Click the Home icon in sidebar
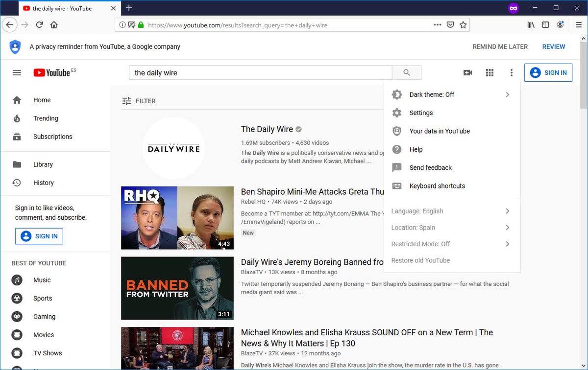 pyautogui.click(x=17, y=100)
